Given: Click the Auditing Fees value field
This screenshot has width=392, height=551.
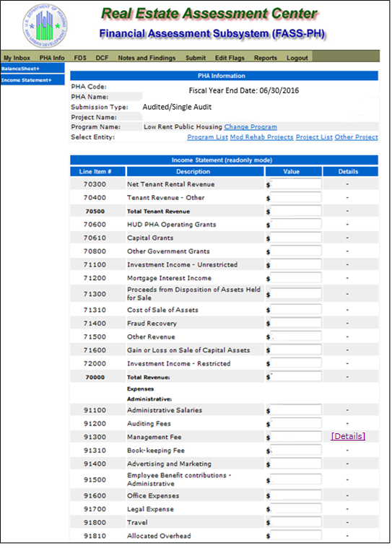Looking at the screenshot, I should pos(296,423).
